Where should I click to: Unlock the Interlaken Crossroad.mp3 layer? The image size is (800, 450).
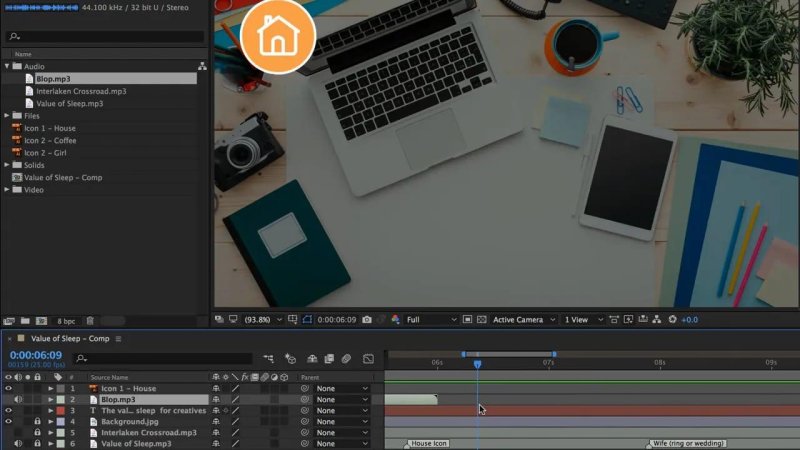[37, 433]
